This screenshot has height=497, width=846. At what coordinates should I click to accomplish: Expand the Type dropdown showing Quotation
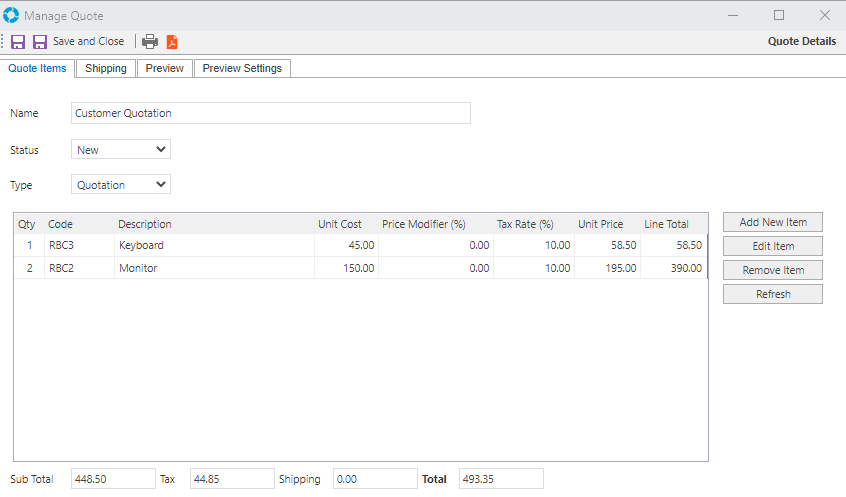click(x=121, y=185)
